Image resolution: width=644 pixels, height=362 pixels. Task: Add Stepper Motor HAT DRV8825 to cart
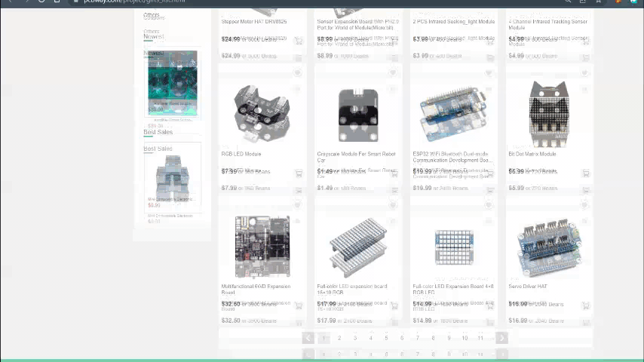tap(299, 41)
